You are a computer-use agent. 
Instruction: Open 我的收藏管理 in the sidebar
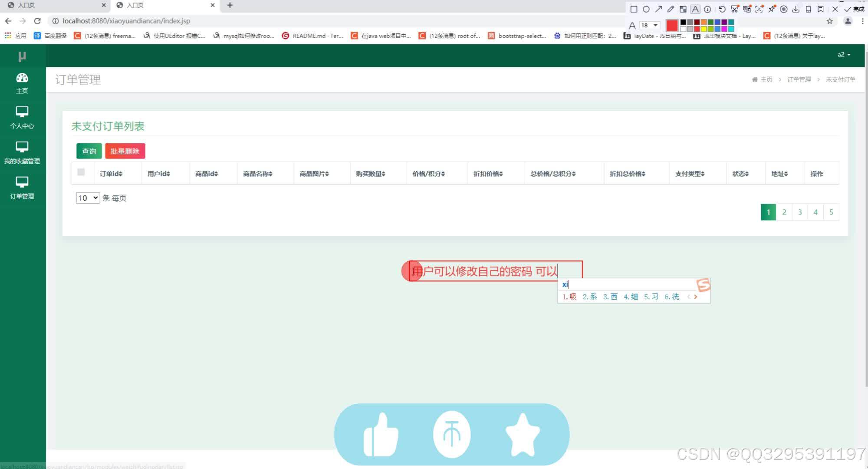[x=22, y=153]
